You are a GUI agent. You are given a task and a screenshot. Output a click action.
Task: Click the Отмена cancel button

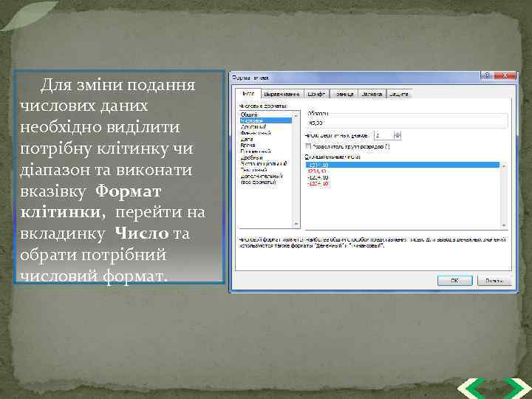[x=494, y=281]
